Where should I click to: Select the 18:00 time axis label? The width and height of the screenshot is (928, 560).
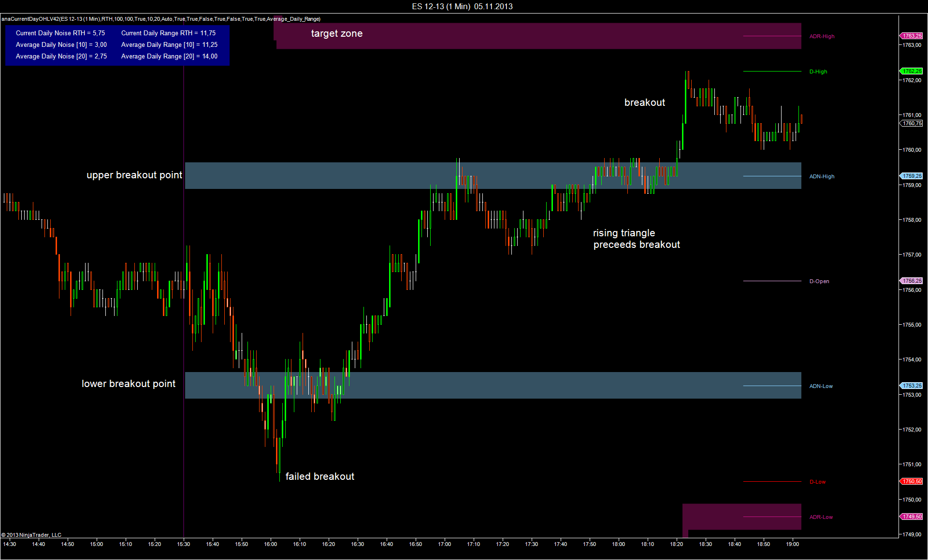(x=619, y=544)
